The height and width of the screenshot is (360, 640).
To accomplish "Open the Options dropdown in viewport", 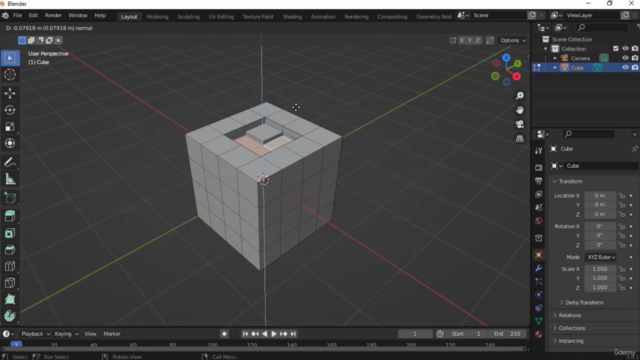I will [513, 40].
